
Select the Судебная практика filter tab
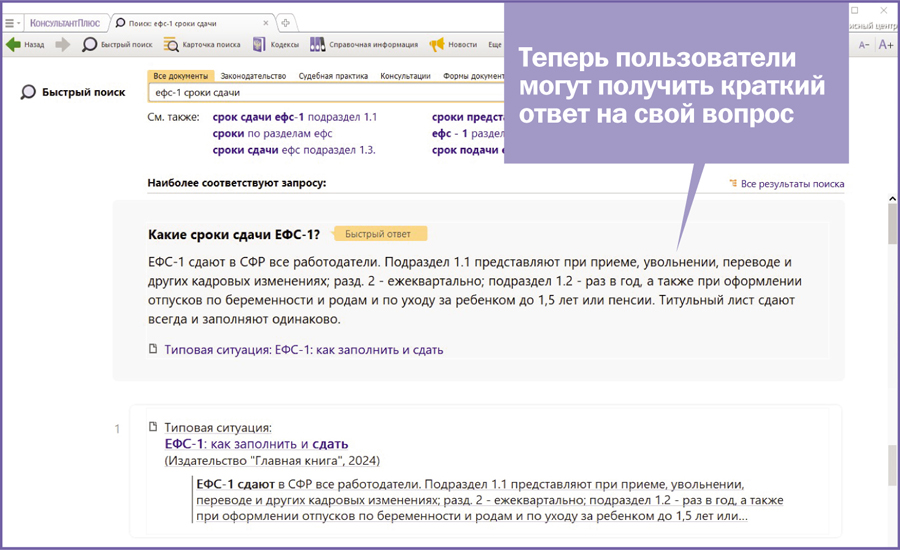pos(333,76)
